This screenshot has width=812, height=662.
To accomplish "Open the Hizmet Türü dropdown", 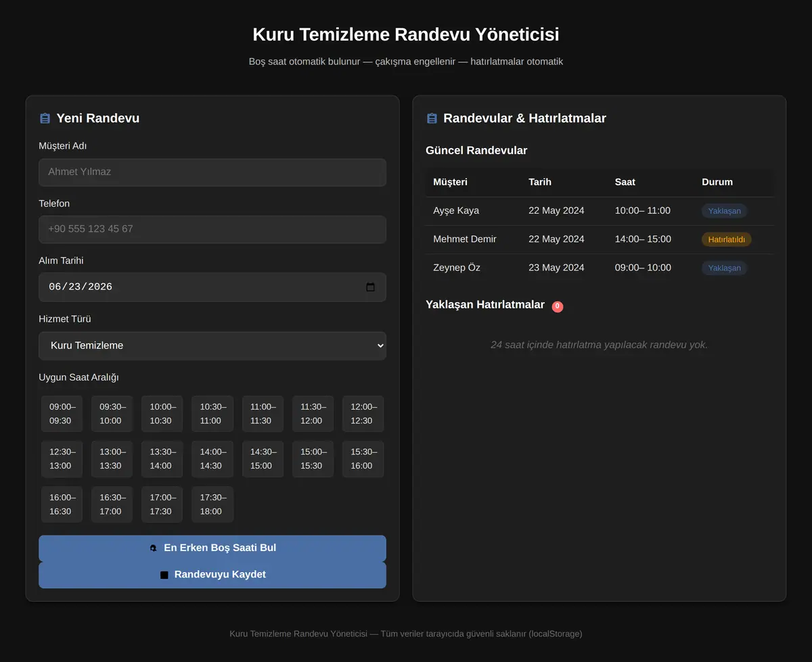I will coord(212,346).
